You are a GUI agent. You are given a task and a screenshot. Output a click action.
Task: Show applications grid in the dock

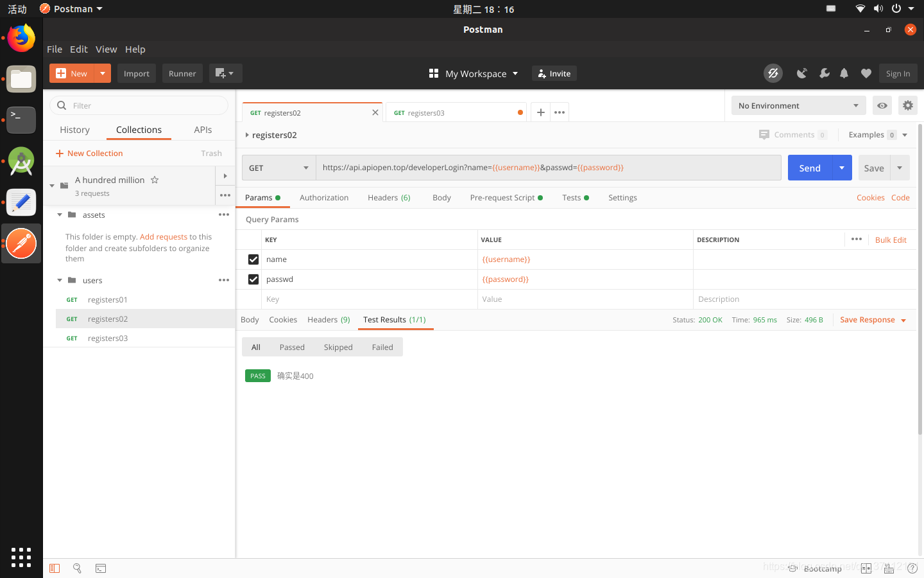pyautogui.click(x=21, y=557)
